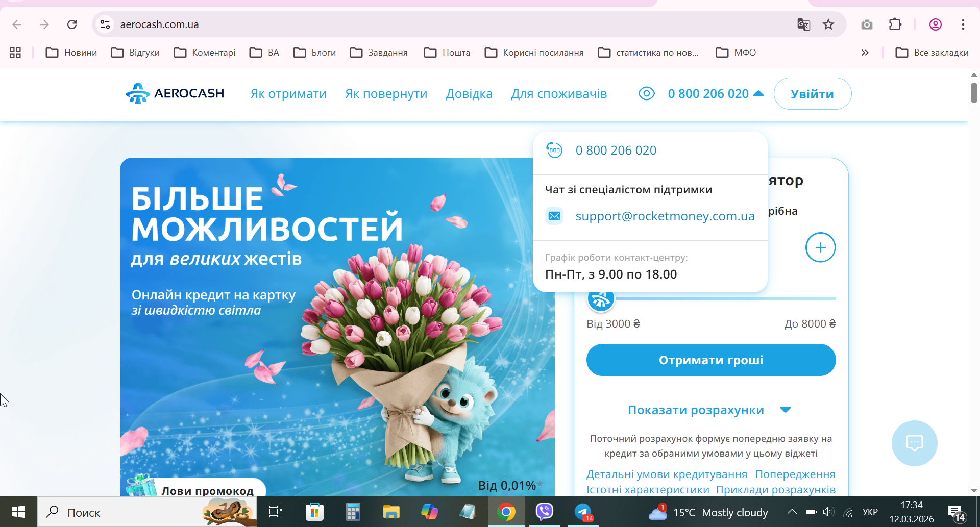Expand the Показати розрахунки section
The image size is (980, 527).
click(709, 410)
